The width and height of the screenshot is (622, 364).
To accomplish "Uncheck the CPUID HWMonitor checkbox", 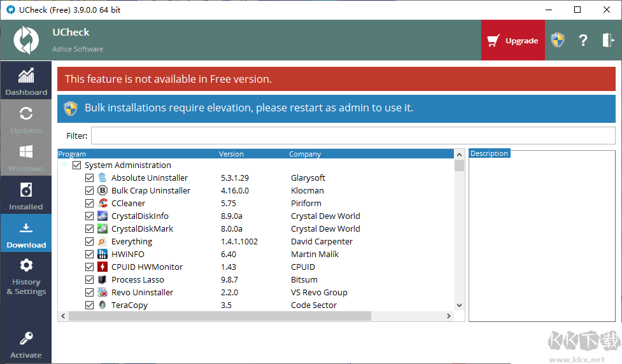I will point(89,267).
